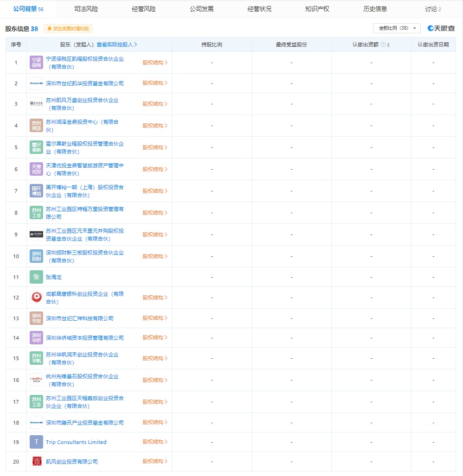Screen dimensions: 463x476
Task: Click the 张海龙 green avatar icon
Action: point(36,277)
